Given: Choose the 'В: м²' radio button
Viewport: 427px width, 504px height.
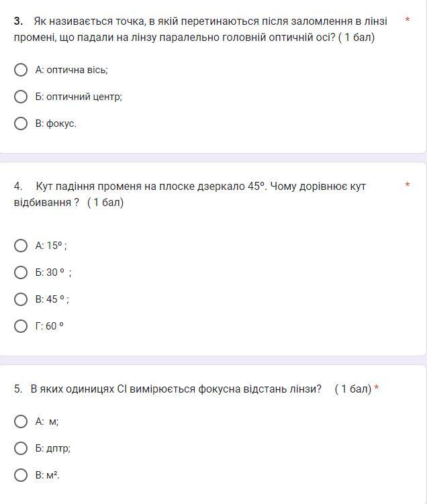Looking at the screenshot, I should pos(21,475).
